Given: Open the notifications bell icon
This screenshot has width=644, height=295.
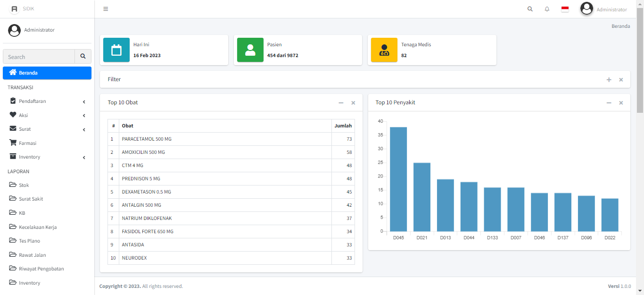Looking at the screenshot, I should click(x=547, y=9).
